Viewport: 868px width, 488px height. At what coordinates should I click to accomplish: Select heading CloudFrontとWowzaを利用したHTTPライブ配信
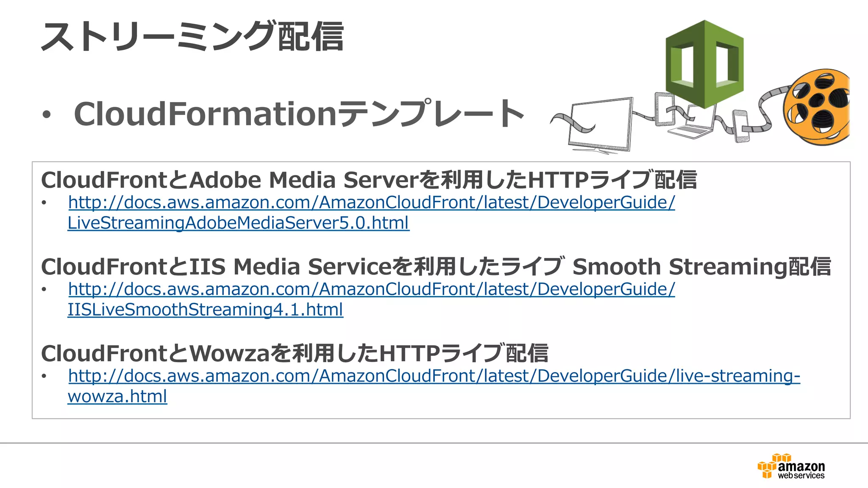point(295,353)
